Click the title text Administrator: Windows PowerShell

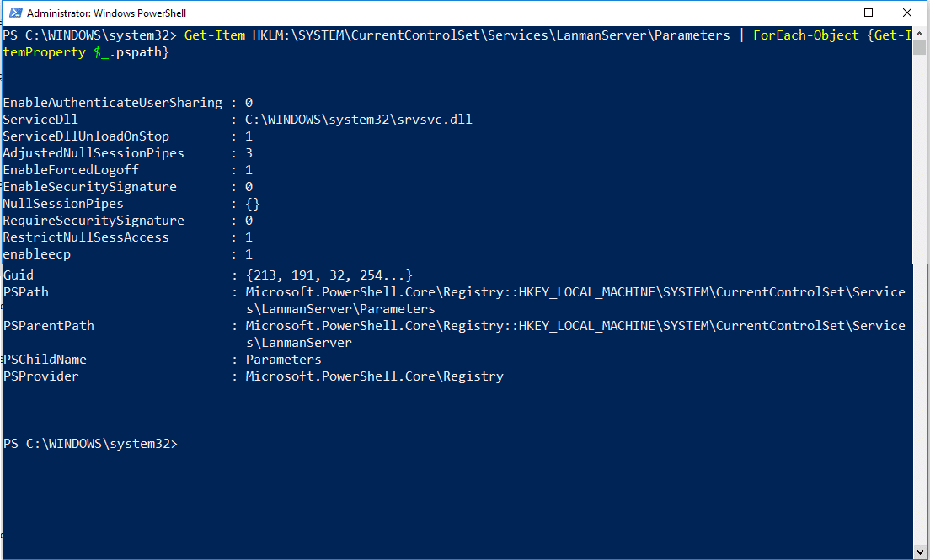[106, 13]
